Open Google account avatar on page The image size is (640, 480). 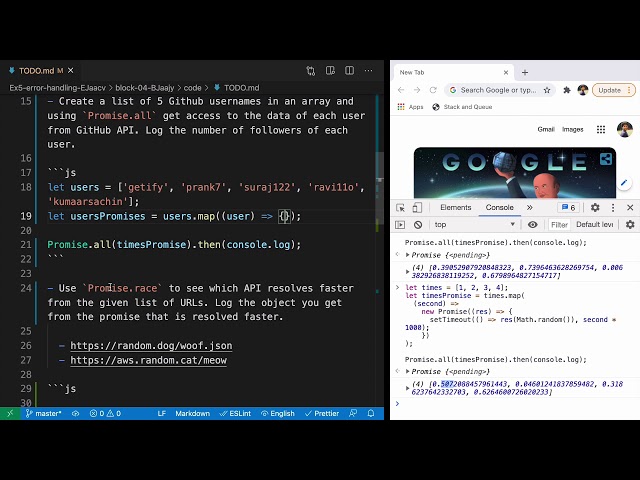(624, 129)
